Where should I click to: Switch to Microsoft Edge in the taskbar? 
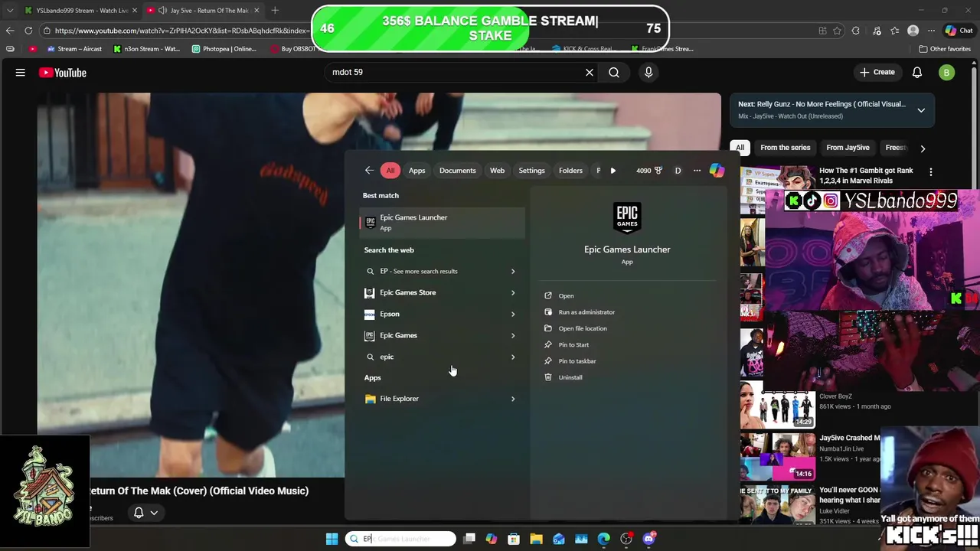[604, 539]
